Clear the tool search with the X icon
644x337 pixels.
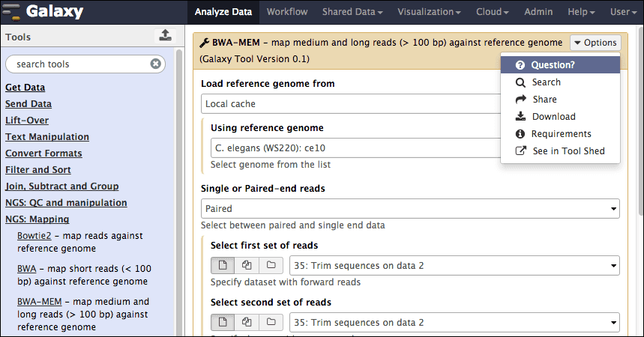[x=155, y=64]
